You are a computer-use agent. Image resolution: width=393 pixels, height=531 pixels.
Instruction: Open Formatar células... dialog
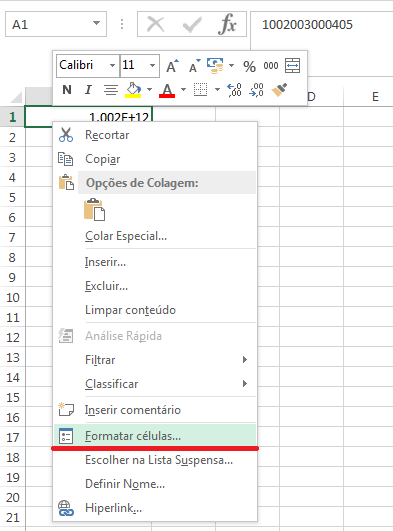155,436
